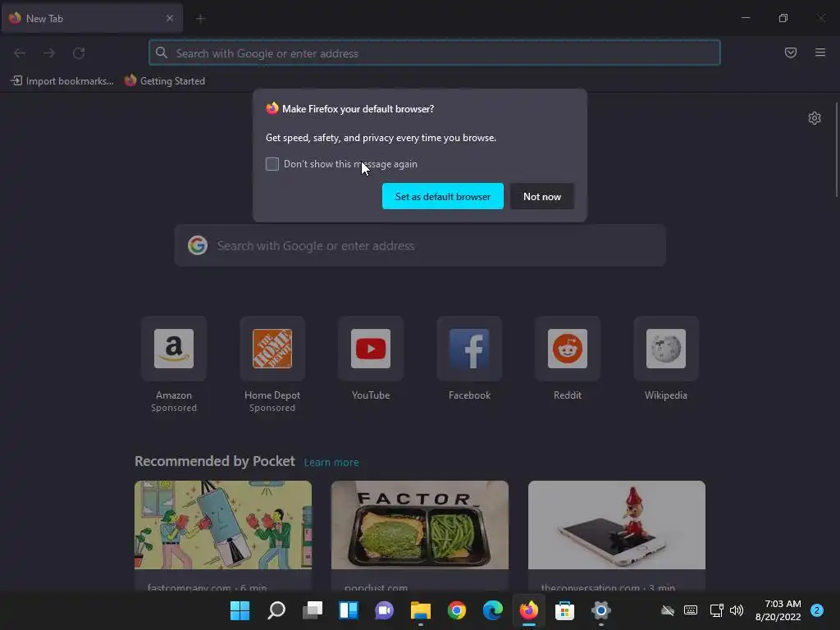Open taskbar Search magnifier
The width and height of the screenshot is (840, 630).
point(276,610)
